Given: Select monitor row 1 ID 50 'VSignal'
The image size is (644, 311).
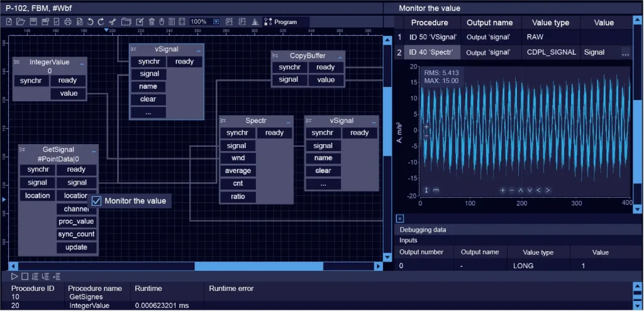Looking at the screenshot, I should 433,37.
